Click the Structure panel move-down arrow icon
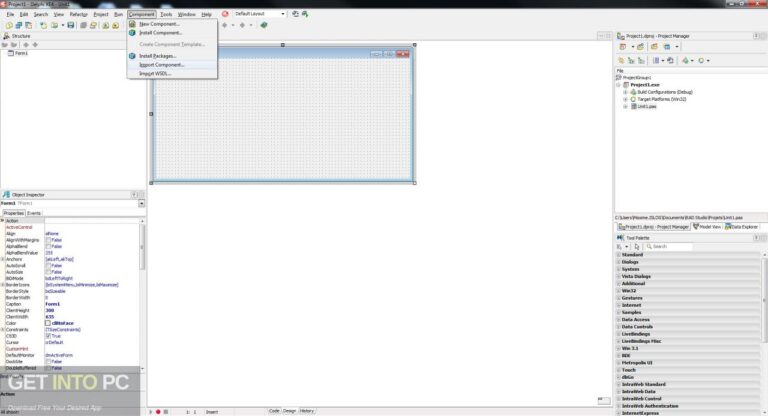The height and width of the screenshot is (416, 768). tap(35, 45)
